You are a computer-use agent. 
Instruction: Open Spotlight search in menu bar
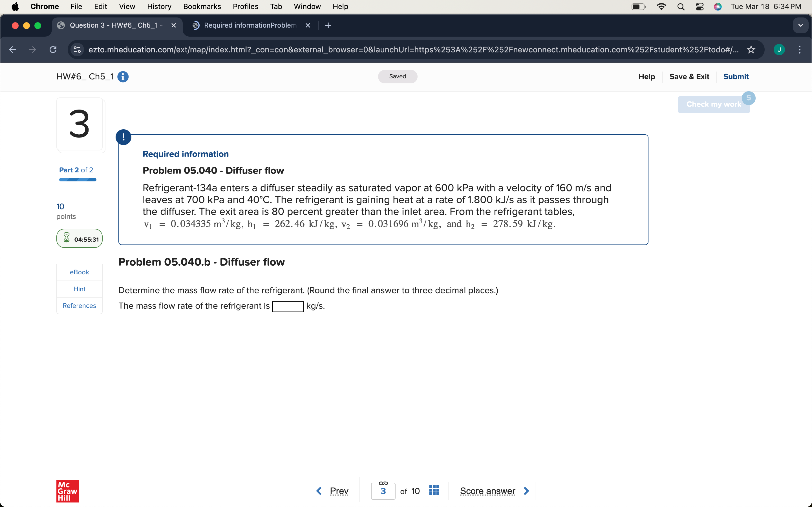680,6
